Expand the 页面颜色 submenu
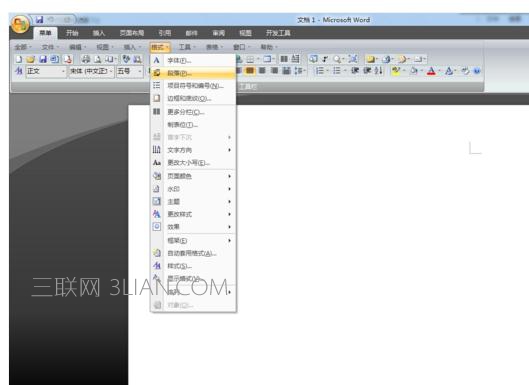Image resolution: width=529 pixels, height=385 pixels. pos(193,176)
